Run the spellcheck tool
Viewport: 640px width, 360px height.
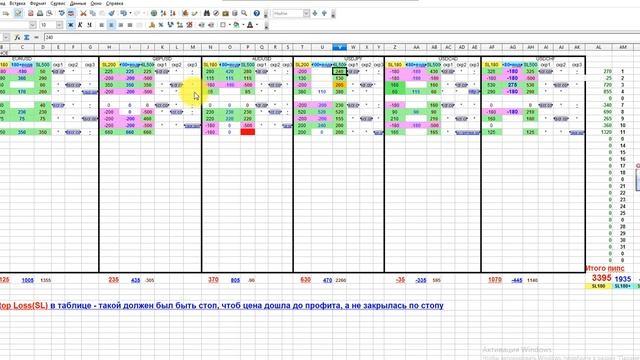click(x=62, y=13)
